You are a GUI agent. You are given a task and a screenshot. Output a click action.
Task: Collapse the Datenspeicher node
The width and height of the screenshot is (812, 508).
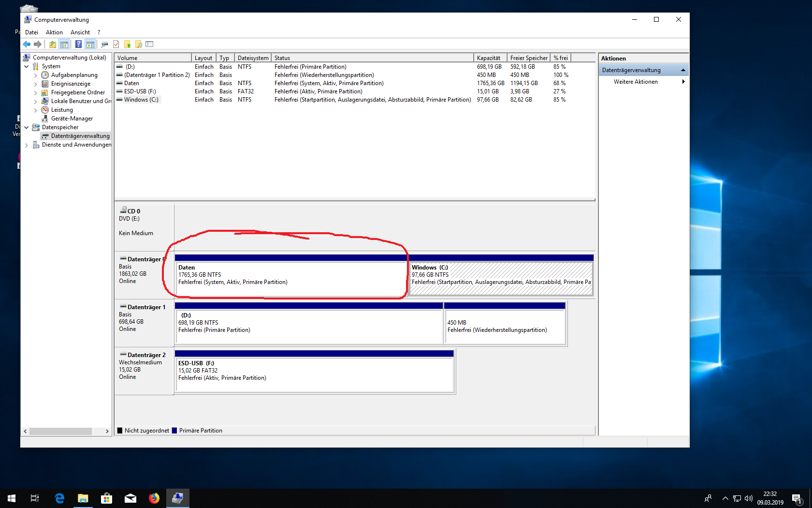point(27,127)
